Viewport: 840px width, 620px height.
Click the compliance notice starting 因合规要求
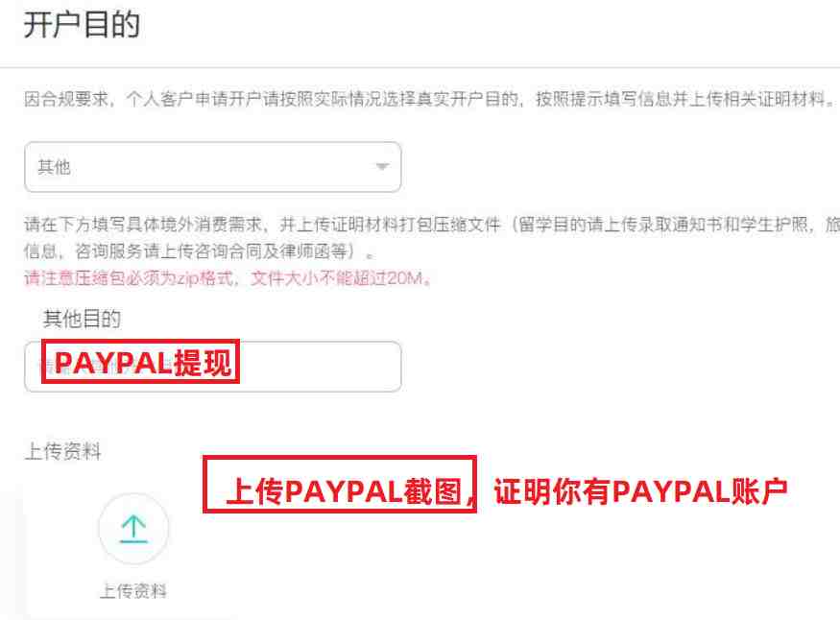pyautogui.click(x=428, y=99)
